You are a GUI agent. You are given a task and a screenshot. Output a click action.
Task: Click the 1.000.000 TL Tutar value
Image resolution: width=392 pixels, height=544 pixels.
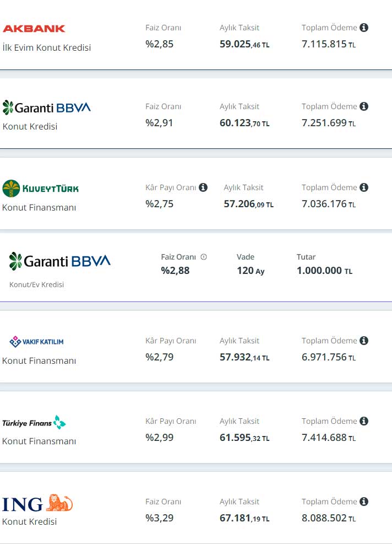[324, 271]
